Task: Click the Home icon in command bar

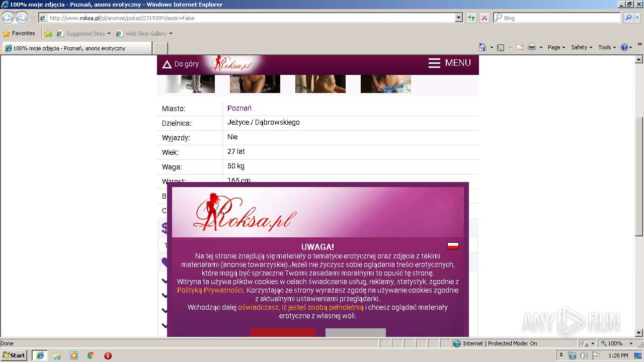Action: [482, 47]
